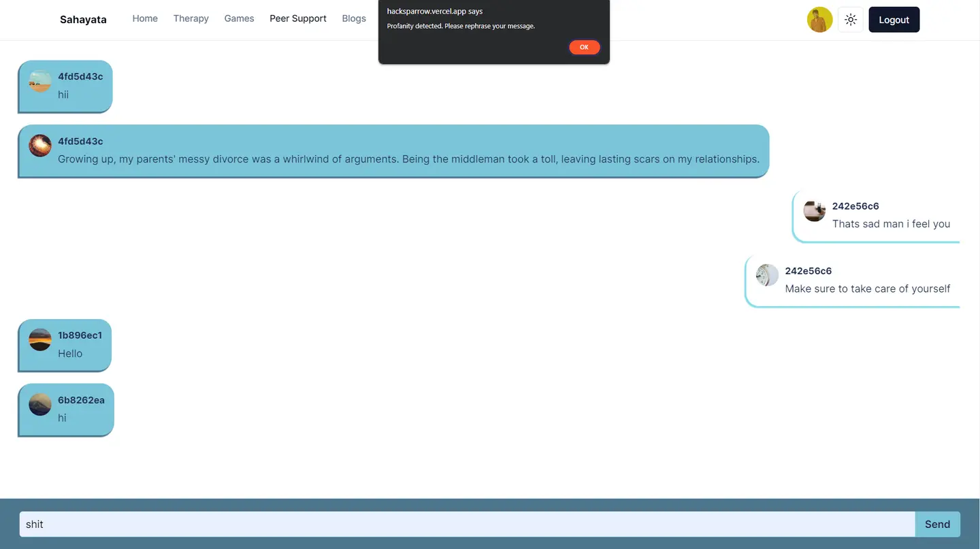Open the user profile avatar

819,20
